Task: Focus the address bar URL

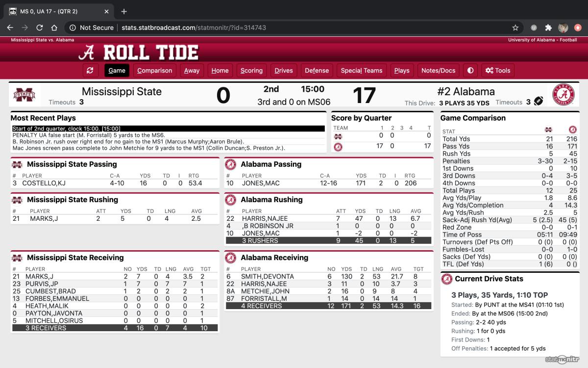Action: pos(194,27)
